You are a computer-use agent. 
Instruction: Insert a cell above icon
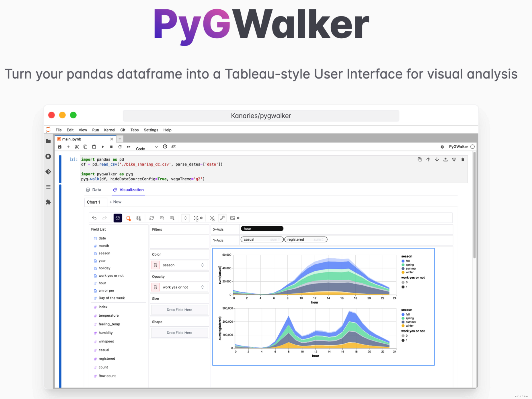445,159
